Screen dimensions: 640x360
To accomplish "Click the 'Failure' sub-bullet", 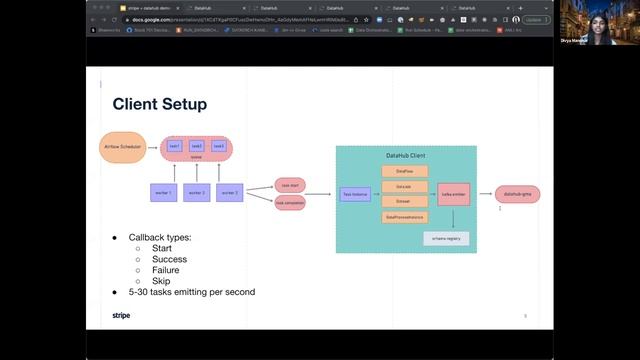I will (165, 270).
